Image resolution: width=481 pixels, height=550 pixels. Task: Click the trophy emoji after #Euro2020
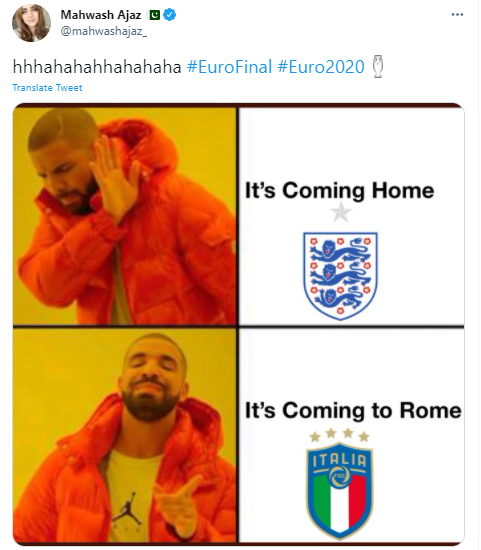(378, 66)
